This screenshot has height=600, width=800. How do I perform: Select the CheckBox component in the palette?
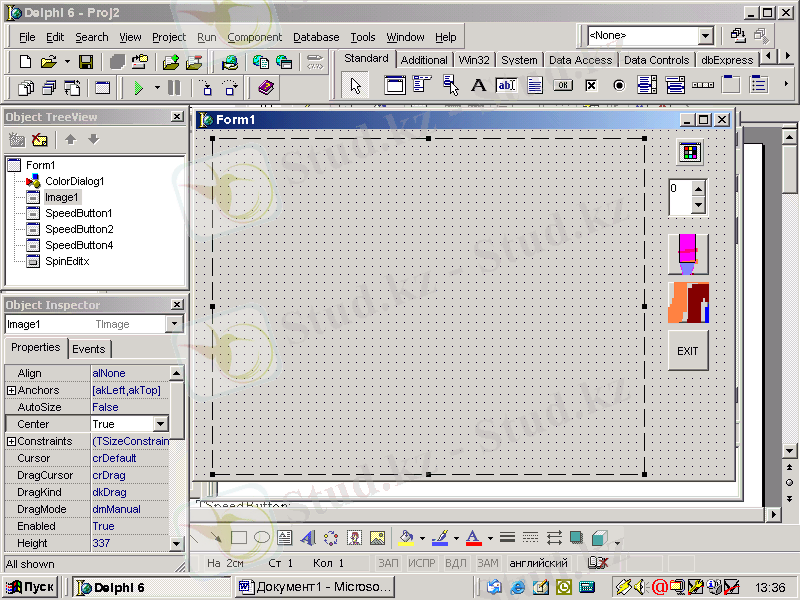[x=591, y=85]
